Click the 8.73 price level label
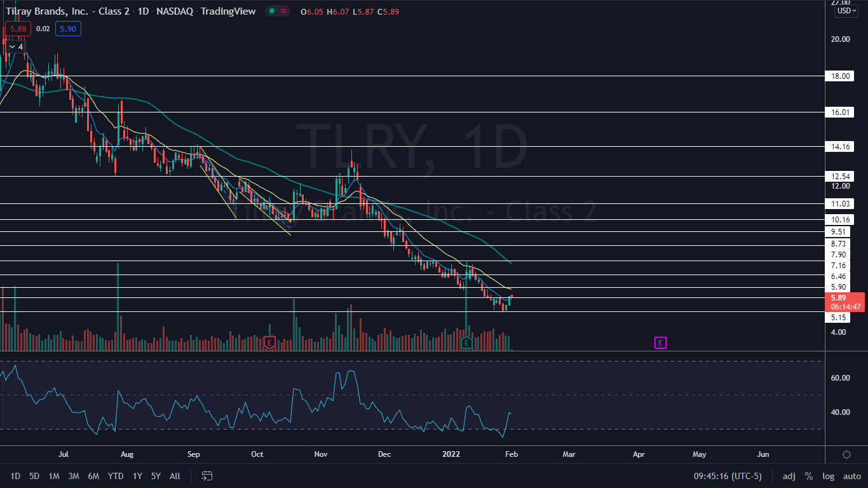Screen dimensions: 868x488 click(x=838, y=244)
